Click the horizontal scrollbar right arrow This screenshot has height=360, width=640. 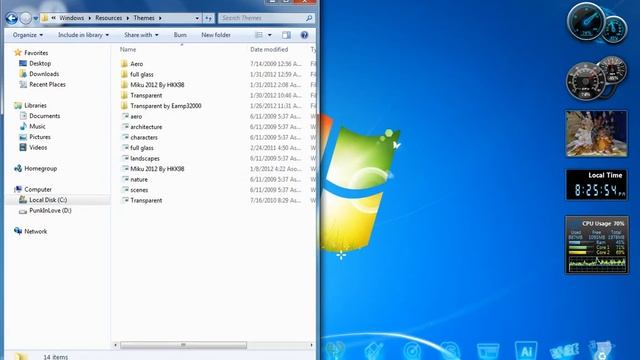pos(311,345)
